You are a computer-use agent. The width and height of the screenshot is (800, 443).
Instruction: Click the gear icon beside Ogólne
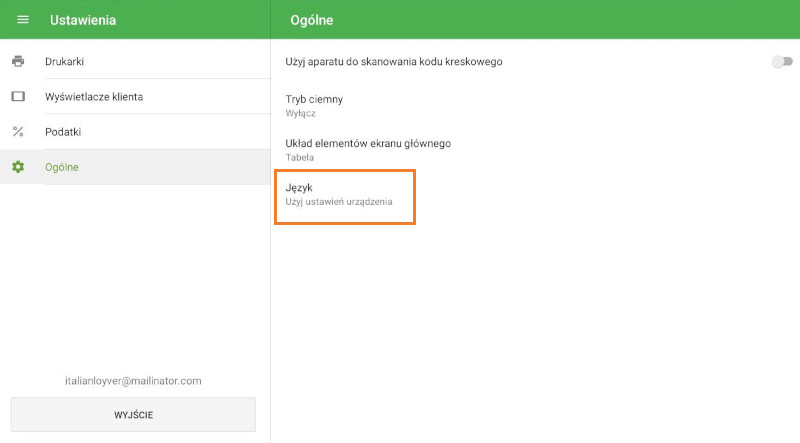click(18, 167)
